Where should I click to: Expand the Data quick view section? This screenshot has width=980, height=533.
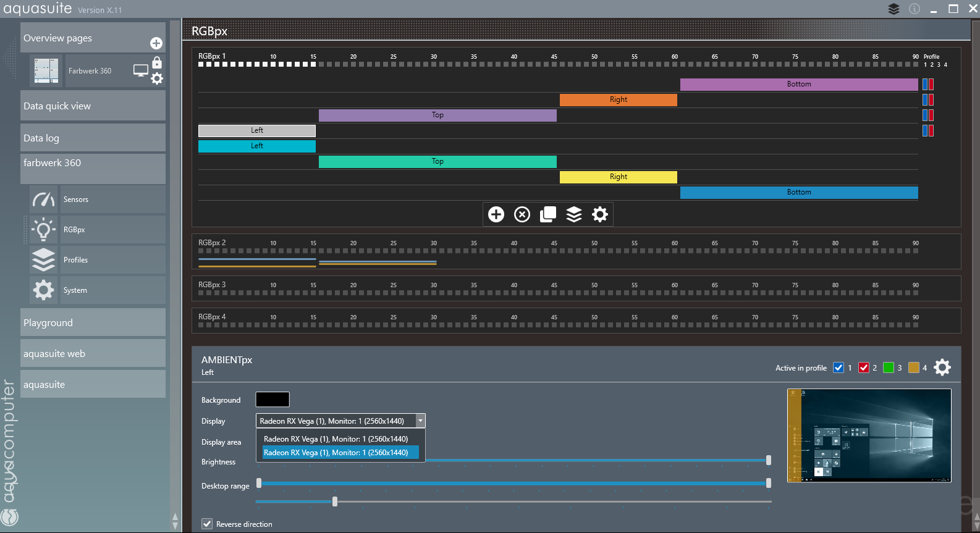tap(93, 106)
